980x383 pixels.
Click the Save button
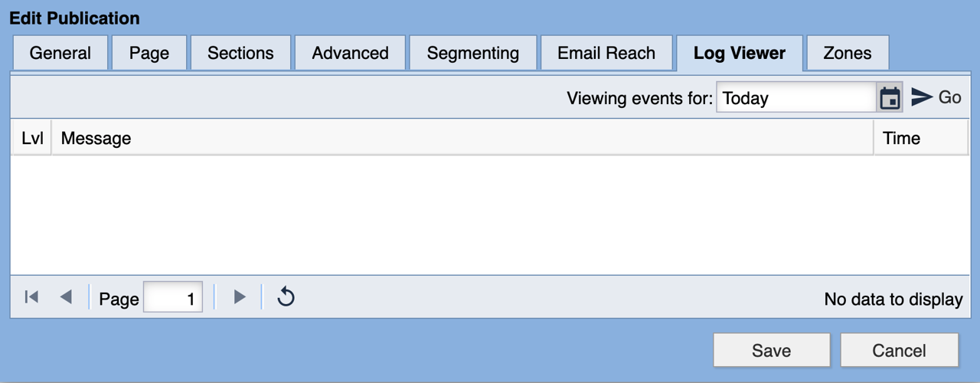[x=771, y=351]
